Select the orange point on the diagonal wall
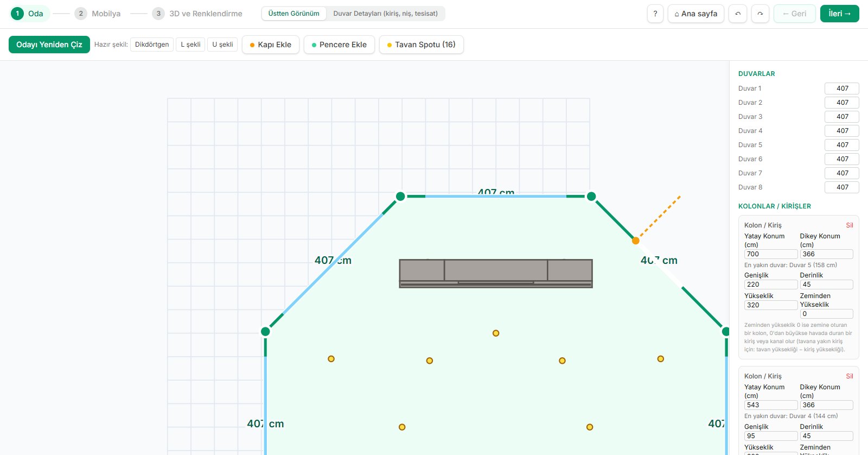Viewport: 868px width, 455px height. click(x=636, y=241)
